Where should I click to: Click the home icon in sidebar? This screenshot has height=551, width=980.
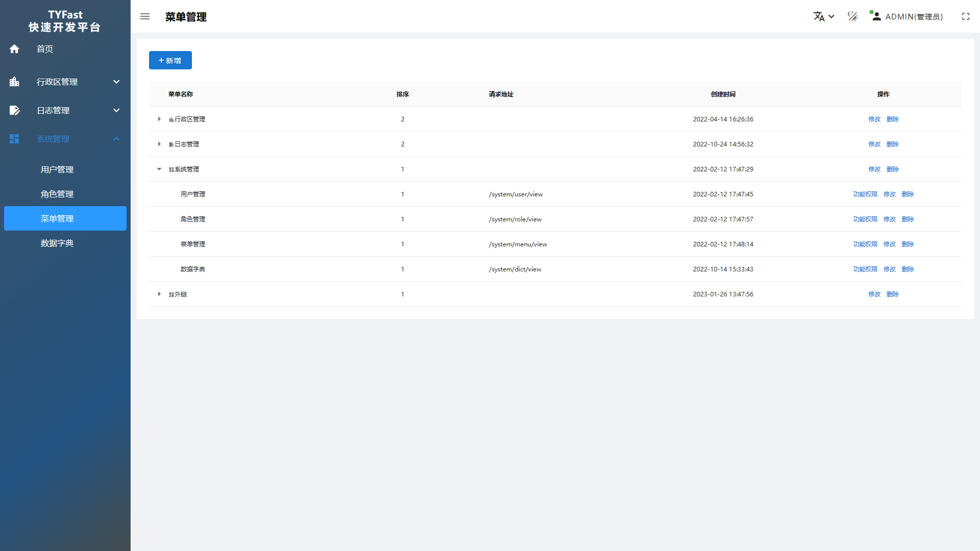click(x=14, y=49)
